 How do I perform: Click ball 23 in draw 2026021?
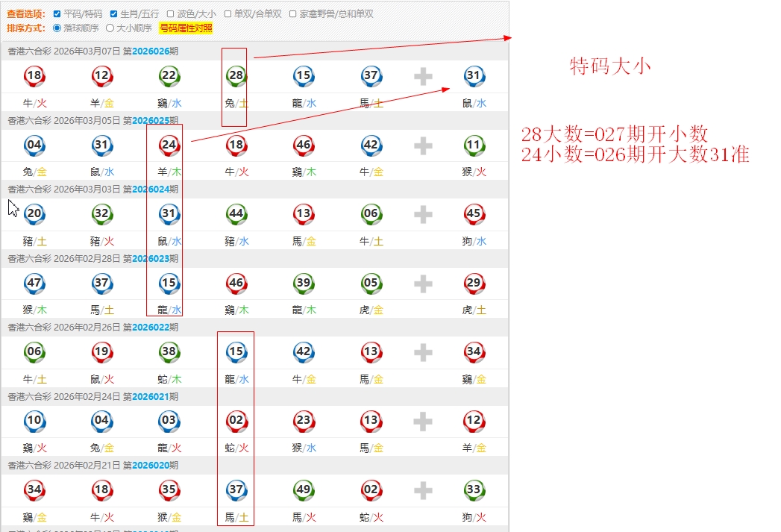click(x=304, y=421)
